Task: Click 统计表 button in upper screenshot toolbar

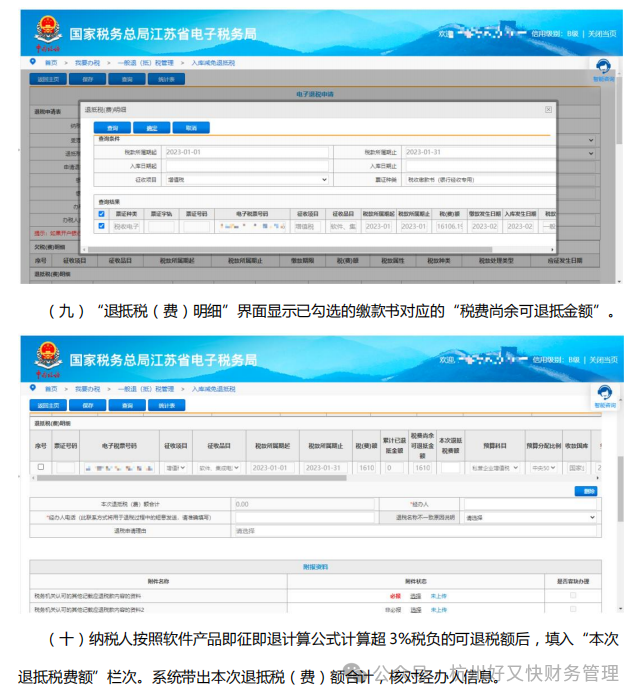Action: (166, 79)
